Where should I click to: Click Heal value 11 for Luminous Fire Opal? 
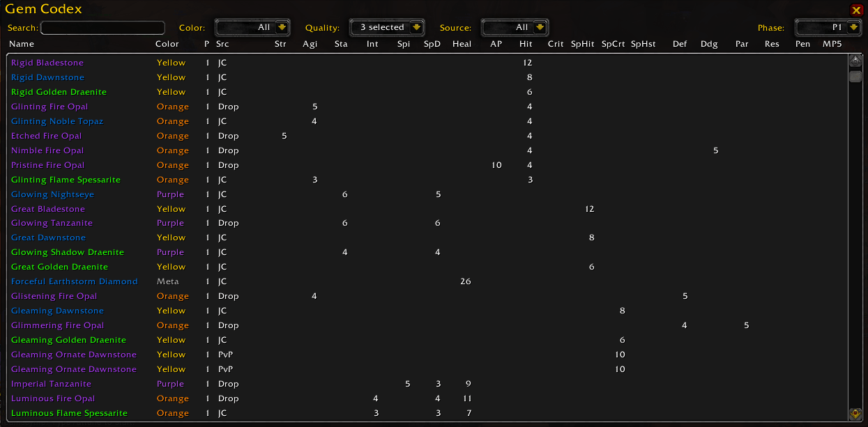click(467, 398)
